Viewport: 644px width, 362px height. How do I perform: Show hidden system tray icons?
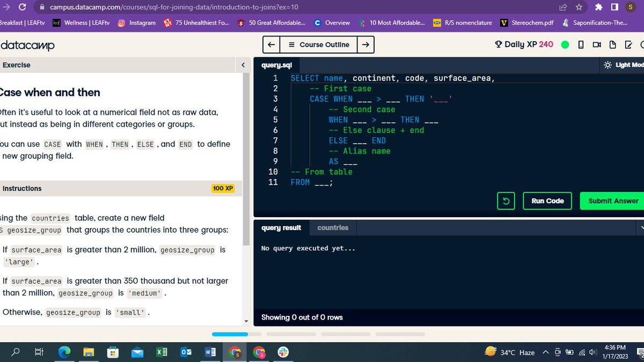tap(546, 352)
